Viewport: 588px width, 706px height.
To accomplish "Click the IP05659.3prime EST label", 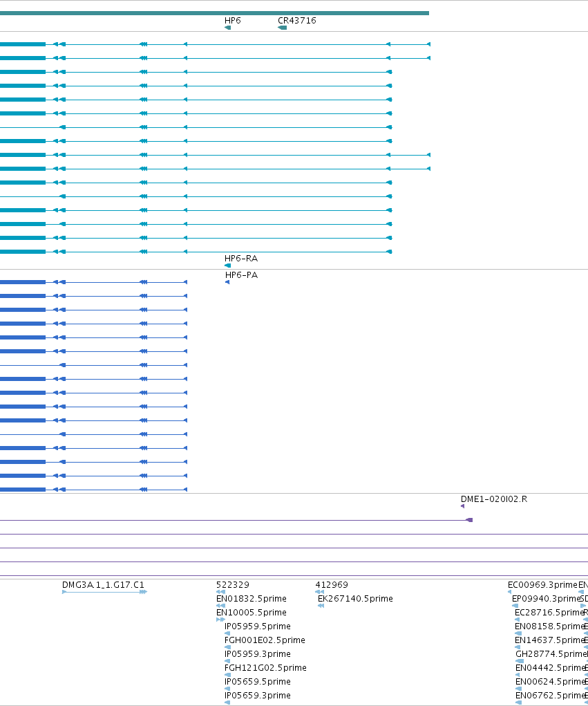I will pos(257,696).
